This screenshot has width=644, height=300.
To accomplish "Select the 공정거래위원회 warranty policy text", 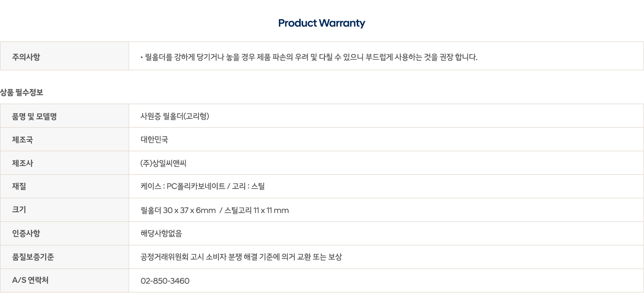I will point(241,257).
